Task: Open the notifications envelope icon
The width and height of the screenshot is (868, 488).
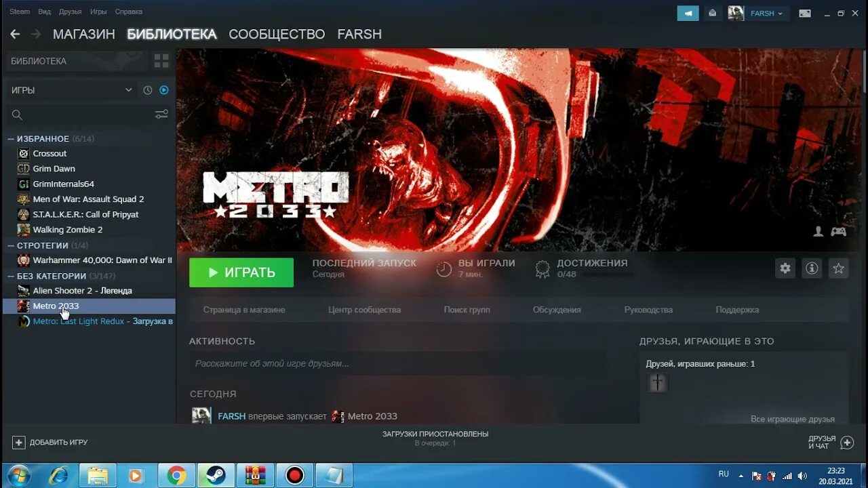Action: (712, 13)
